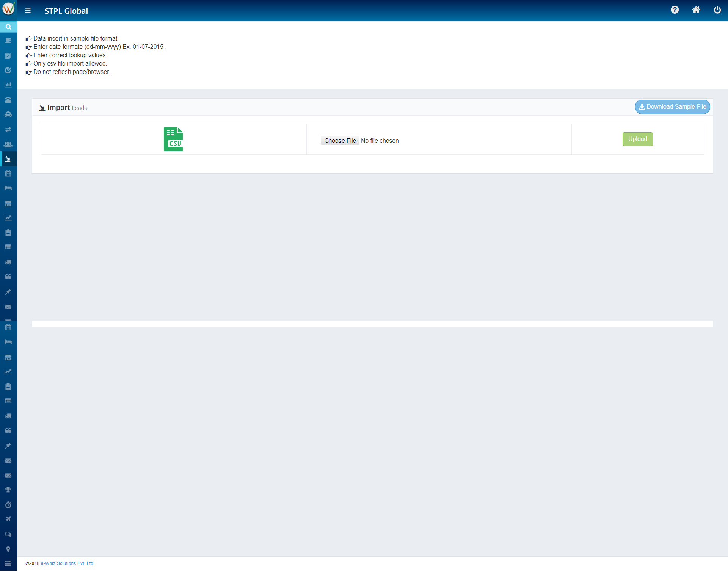Click the map marker sidebar icon
728x571 pixels.
tap(8, 549)
